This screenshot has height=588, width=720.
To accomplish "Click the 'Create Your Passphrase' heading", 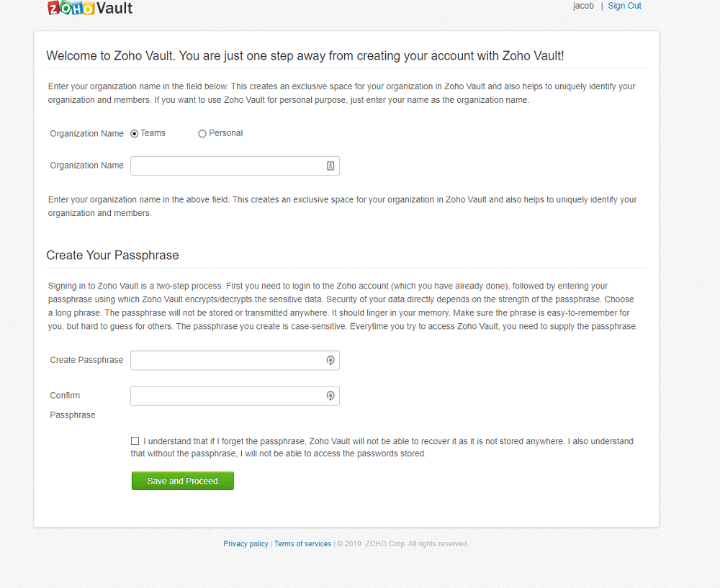I will click(112, 255).
